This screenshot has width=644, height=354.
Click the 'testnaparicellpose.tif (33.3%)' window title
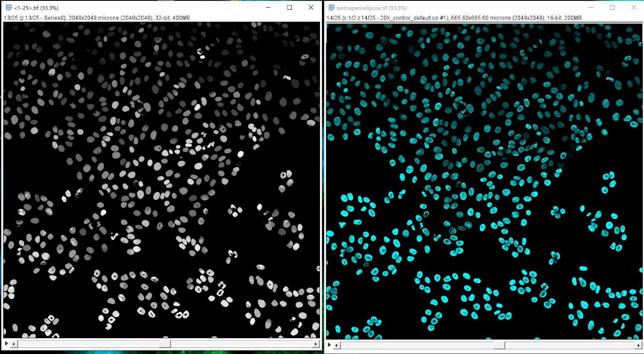tap(372, 8)
